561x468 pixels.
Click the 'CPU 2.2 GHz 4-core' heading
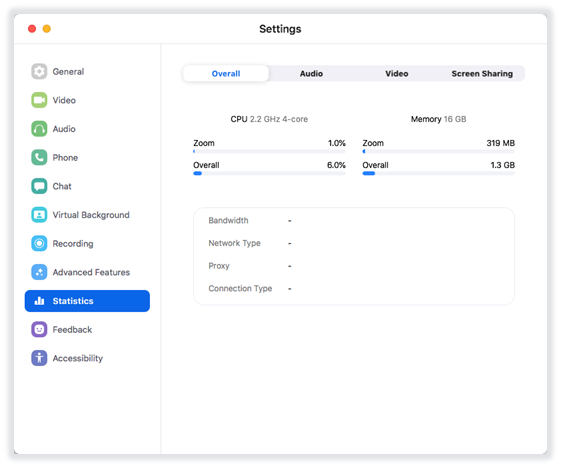(x=269, y=119)
